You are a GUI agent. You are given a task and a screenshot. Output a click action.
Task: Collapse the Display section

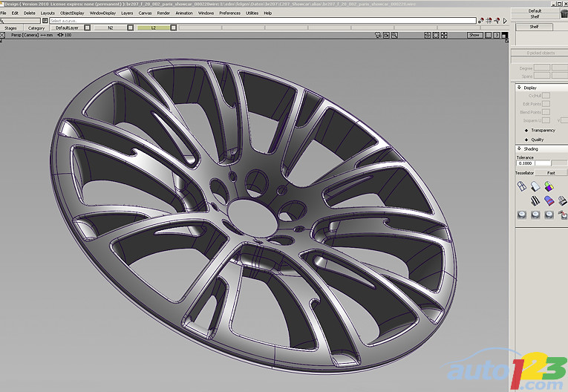518,88
